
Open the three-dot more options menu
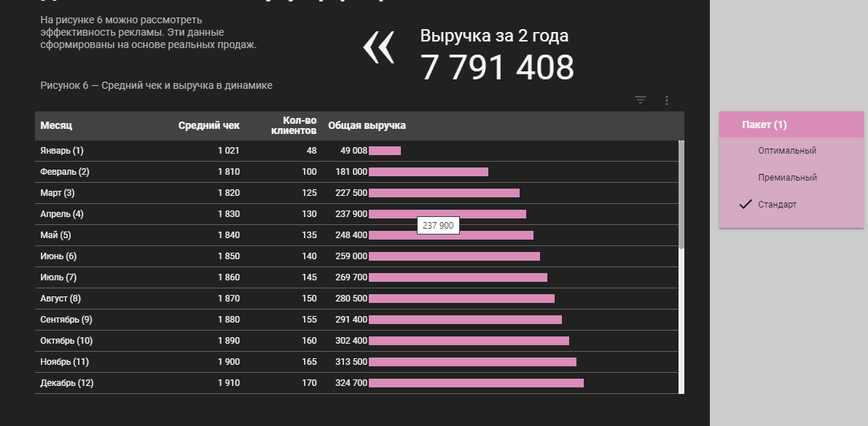pos(667,100)
